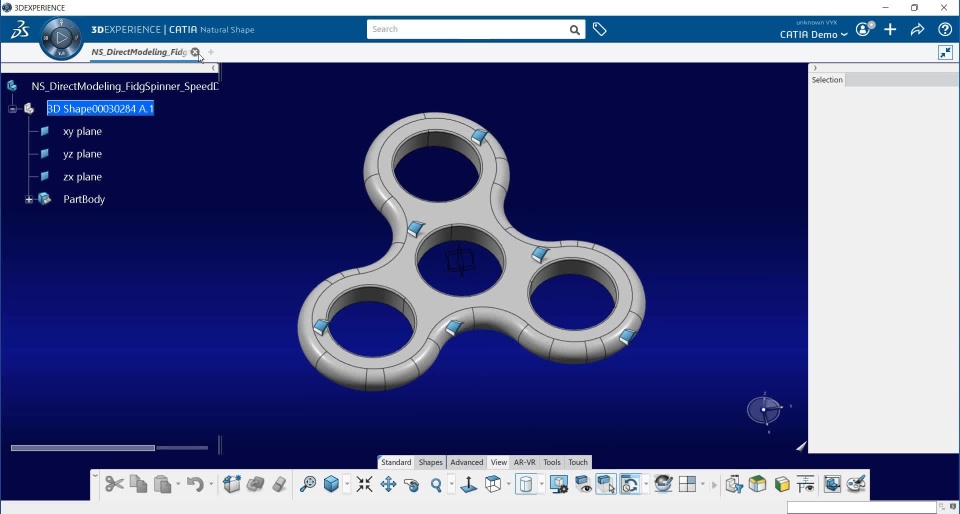960x514 pixels.
Task: Click the Hide/Show eye icon
Action: pos(582,485)
